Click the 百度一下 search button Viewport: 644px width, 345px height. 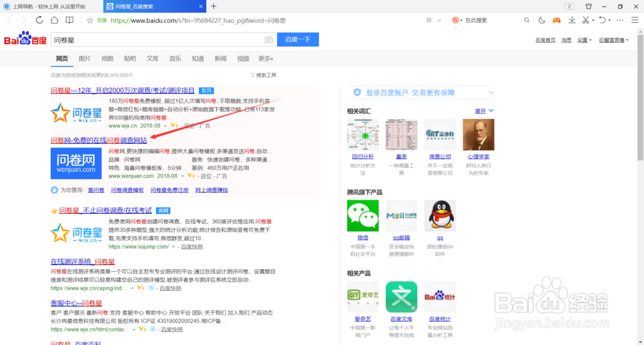point(298,39)
